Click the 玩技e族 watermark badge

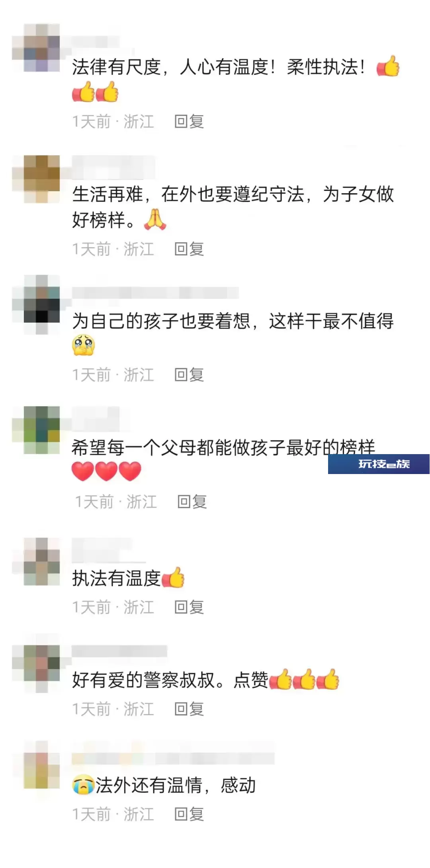tap(379, 464)
